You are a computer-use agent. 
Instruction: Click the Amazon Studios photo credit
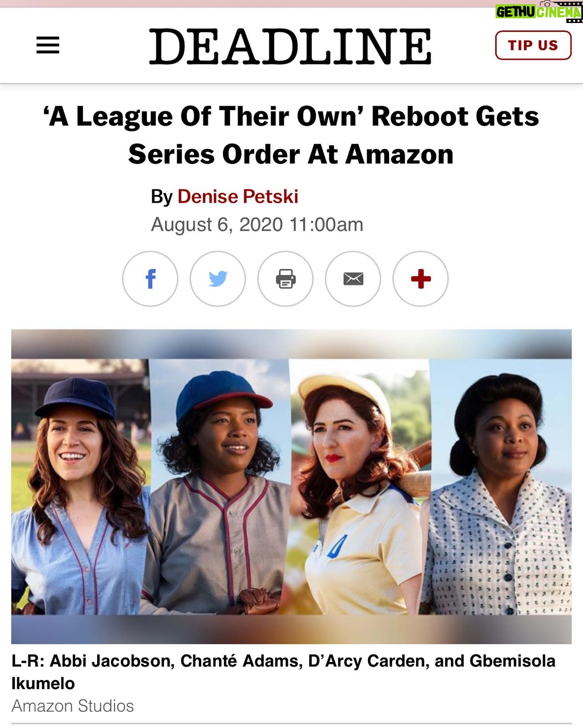click(72, 706)
